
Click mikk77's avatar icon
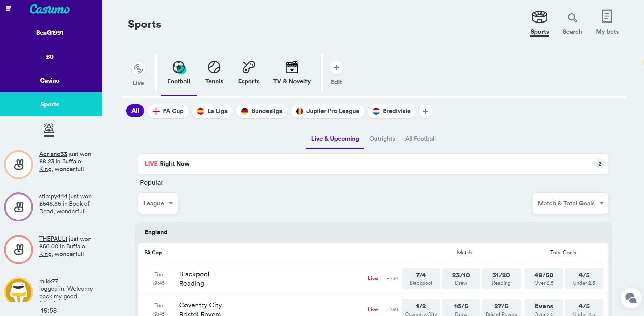(x=18, y=290)
